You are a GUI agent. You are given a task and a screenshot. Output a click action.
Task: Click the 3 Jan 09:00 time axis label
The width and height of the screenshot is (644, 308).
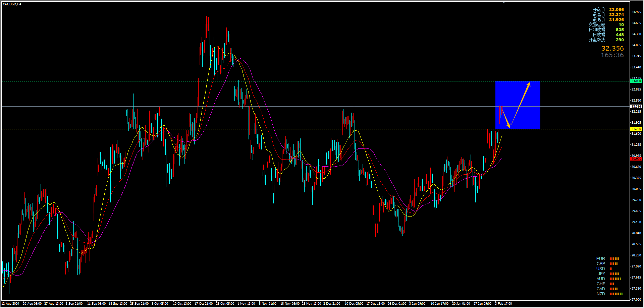pyautogui.click(x=417, y=304)
